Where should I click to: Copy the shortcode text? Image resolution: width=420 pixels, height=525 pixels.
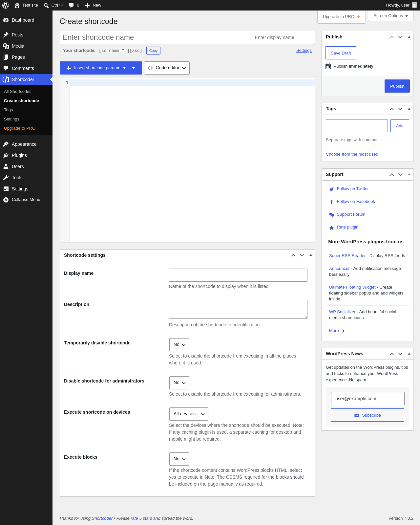[153, 51]
